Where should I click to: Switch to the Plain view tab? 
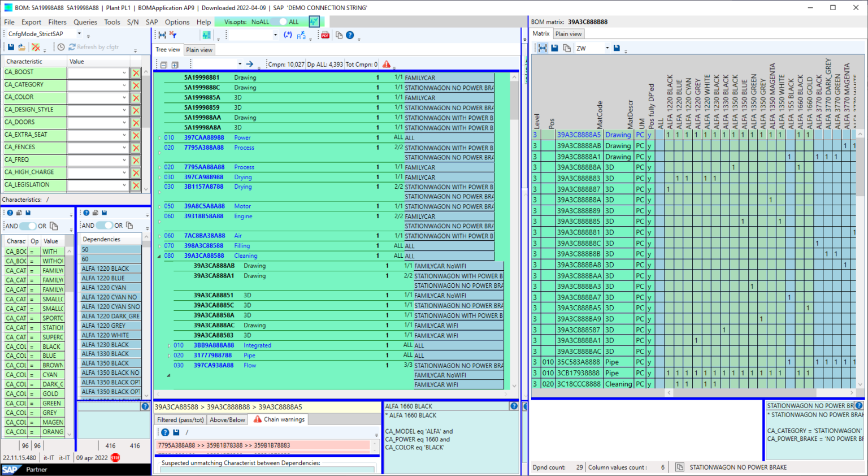(x=199, y=50)
